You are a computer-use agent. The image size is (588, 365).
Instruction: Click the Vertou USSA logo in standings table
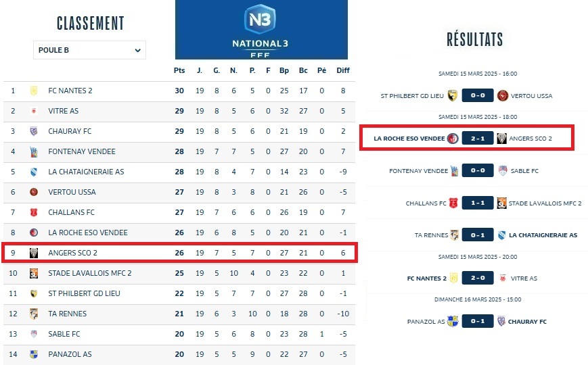pos(33,192)
